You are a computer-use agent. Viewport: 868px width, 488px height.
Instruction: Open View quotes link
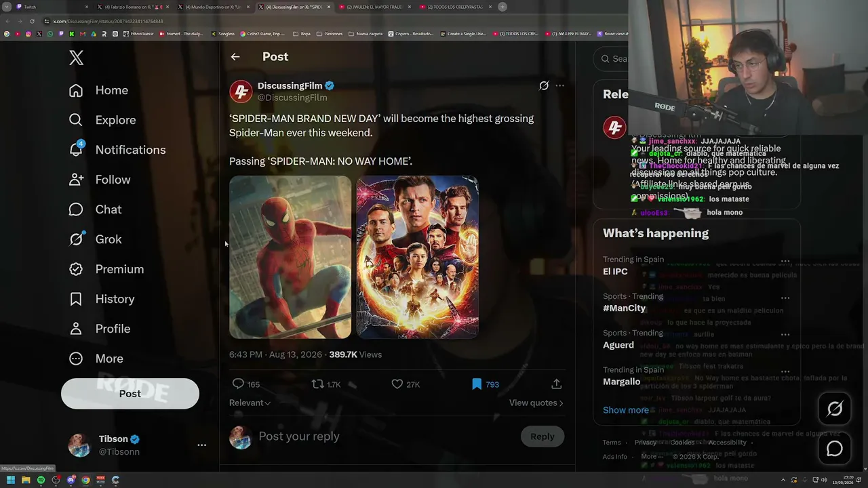536,403
